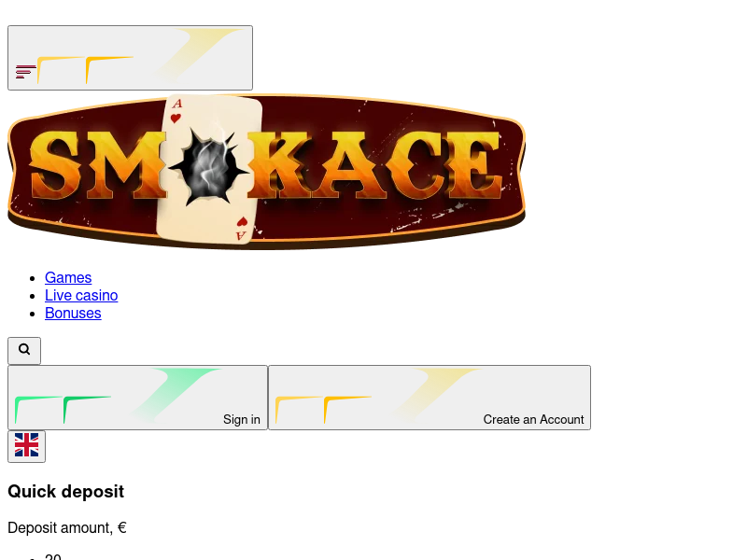The width and height of the screenshot is (747, 560).
Task: Open the Games menu link
Action: 68,277
